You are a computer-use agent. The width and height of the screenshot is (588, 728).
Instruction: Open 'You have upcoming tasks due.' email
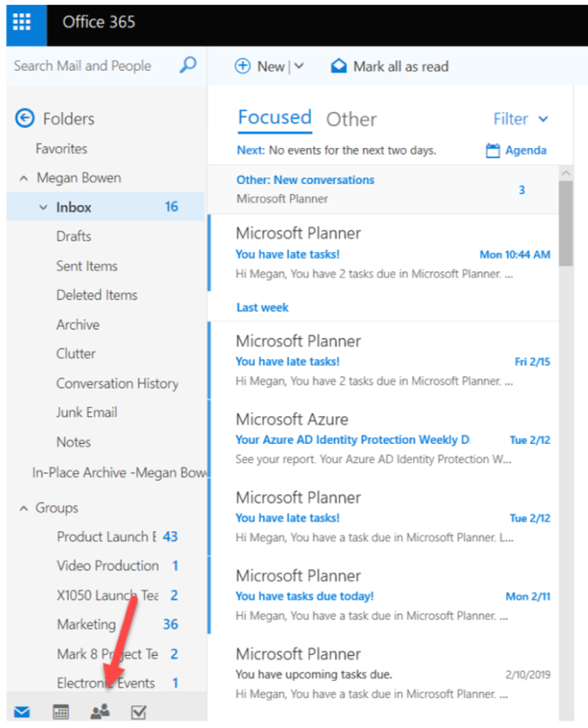coord(384,673)
